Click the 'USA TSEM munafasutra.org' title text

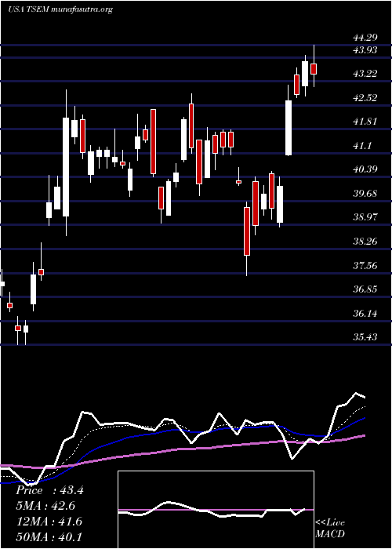[x=60, y=9]
